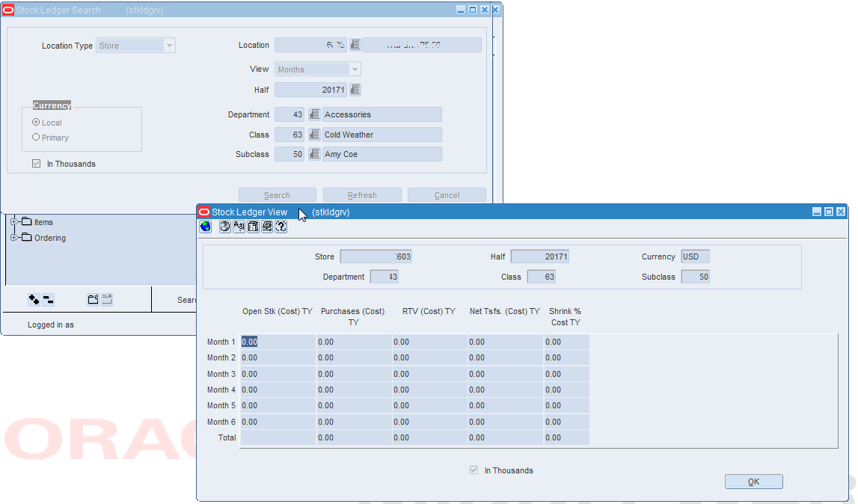
Task: Click the globe icon on the toolbar
Action: pyautogui.click(x=205, y=227)
